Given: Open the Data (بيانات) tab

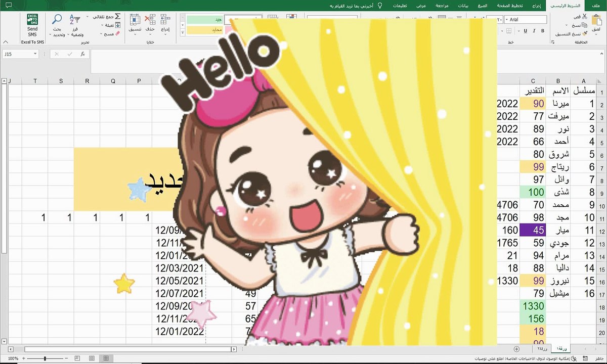Looking at the screenshot, I should tap(463, 6).
